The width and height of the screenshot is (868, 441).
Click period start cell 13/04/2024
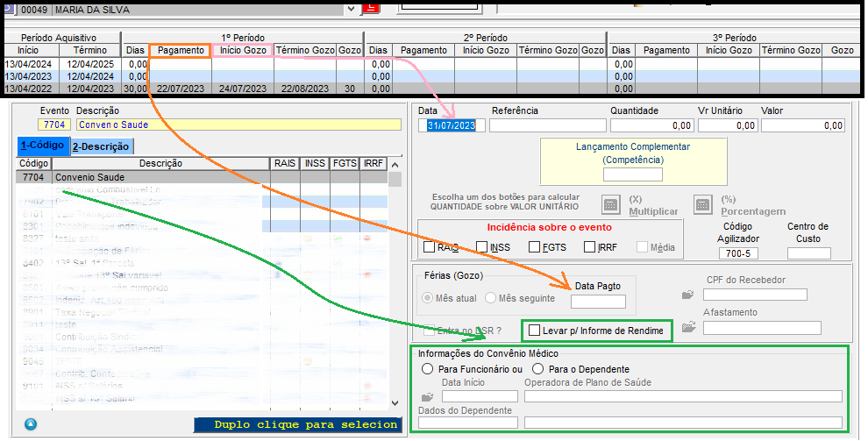pyautogui.click(x=28, y=64)
